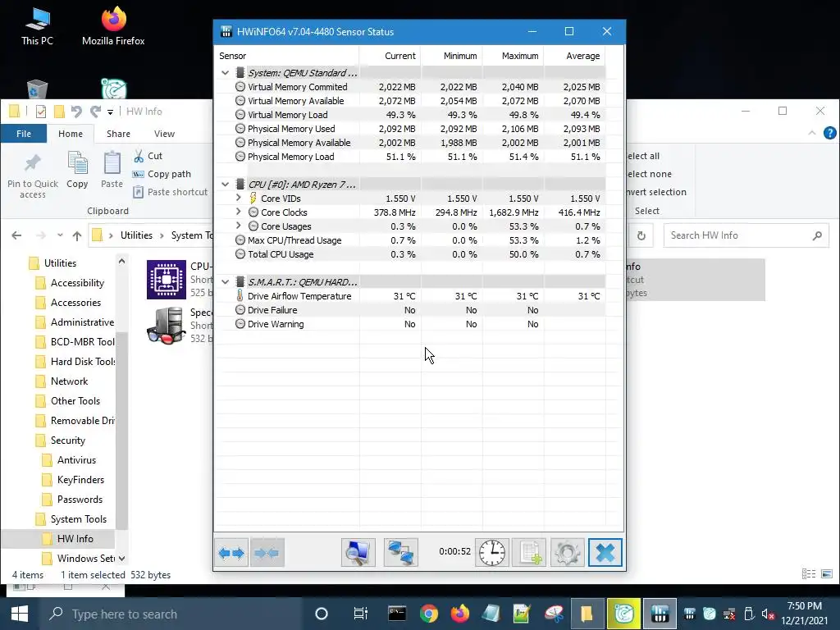Open the File tab in Explorer
Image resolution: width=840 pixels, height=630 pixels.
point(24,134)
